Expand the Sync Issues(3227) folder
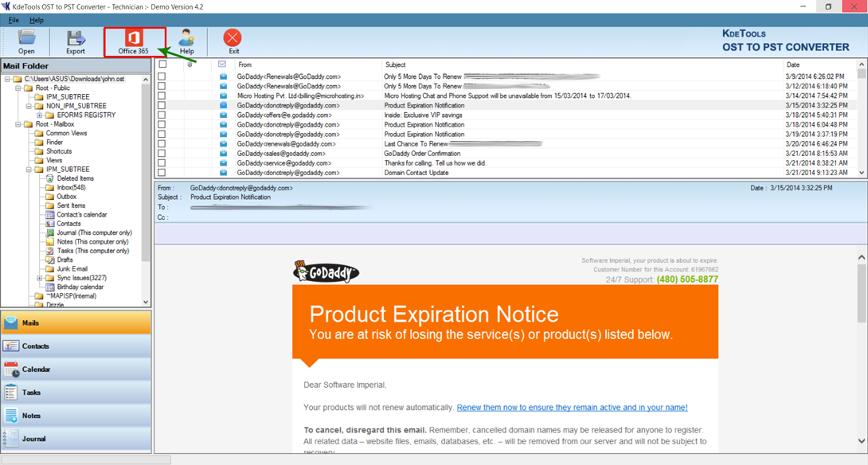868x465 pixels. tap(40, 279)
